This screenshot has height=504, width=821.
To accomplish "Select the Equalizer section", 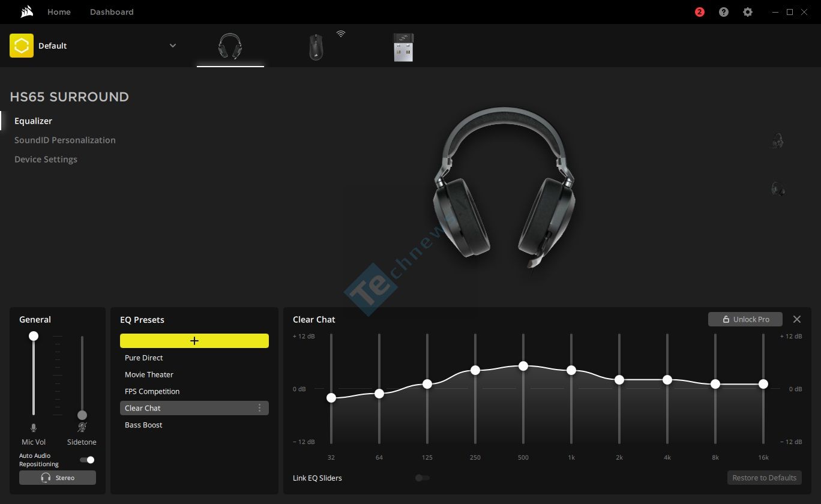I will coord(34,121).
